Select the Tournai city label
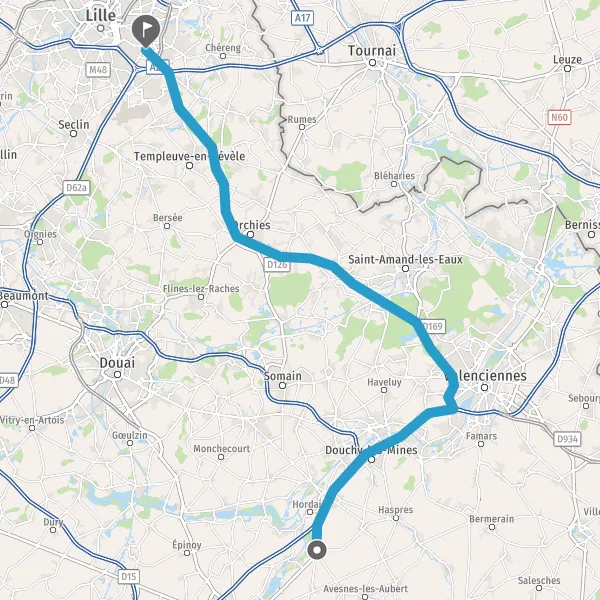The image size is (600, 600). coord(372,51)
